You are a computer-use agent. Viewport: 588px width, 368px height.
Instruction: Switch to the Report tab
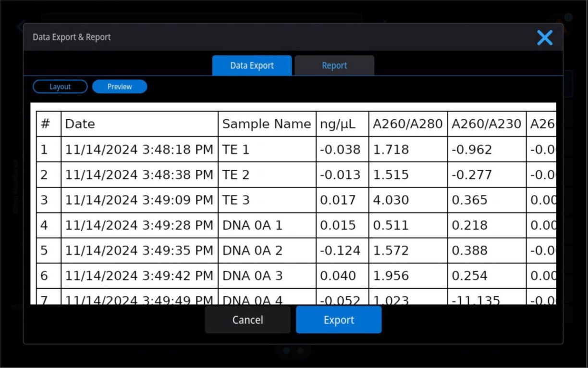[334, 65]
